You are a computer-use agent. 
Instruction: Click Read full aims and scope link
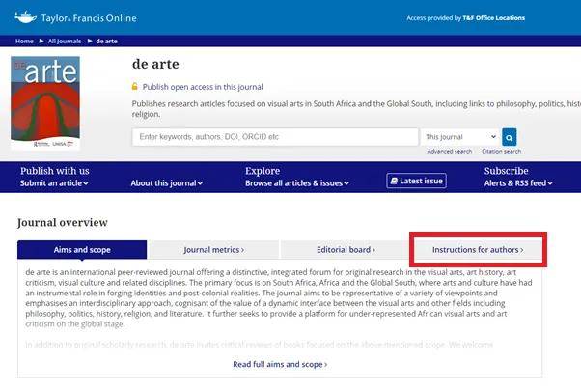pyautogui.click(x=280, y=365)
